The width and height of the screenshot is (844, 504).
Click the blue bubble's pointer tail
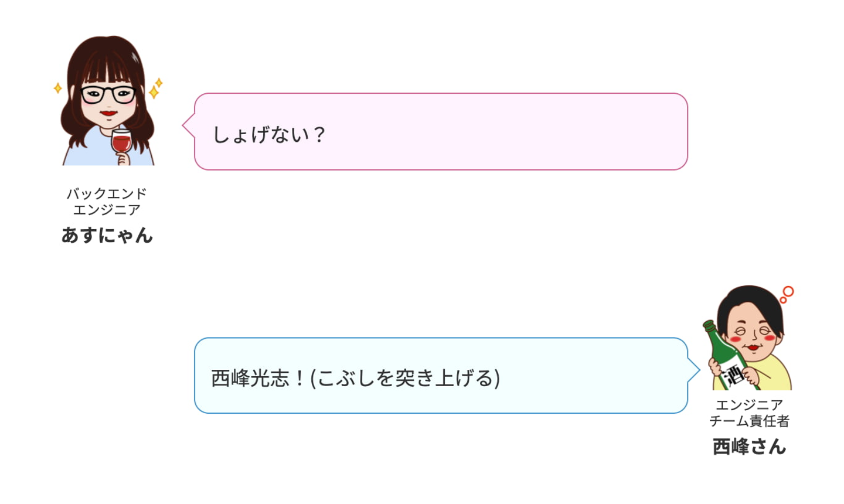[x=694, y=370]
